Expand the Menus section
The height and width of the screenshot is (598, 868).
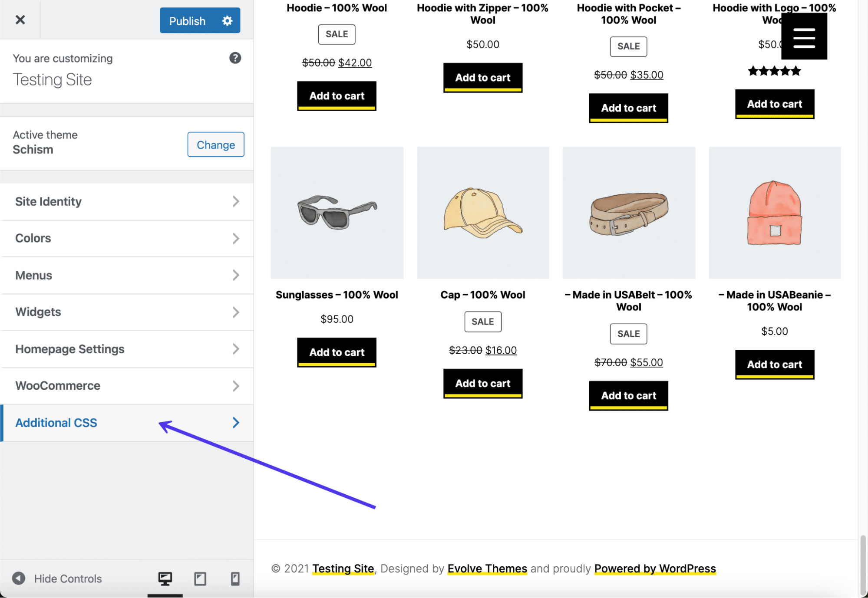pos(127,274)
